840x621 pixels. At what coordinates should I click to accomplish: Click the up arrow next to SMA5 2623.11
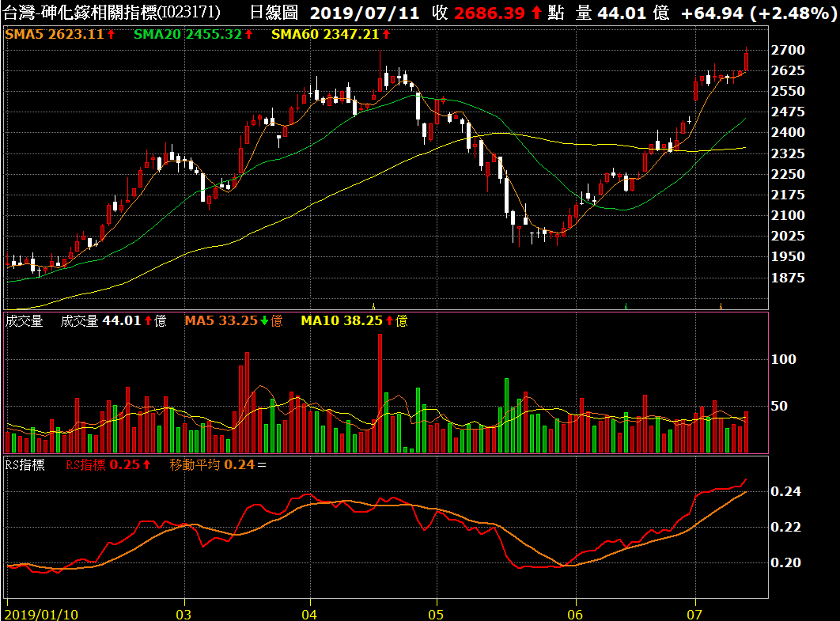112,35
